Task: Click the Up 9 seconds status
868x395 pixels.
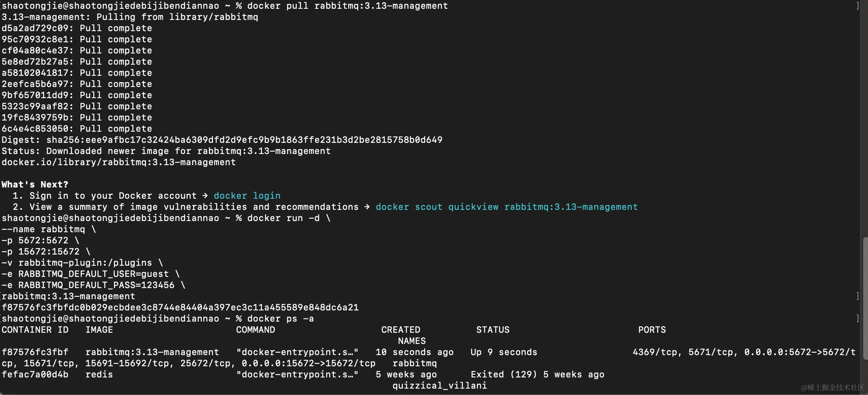Action: point(504,352)
